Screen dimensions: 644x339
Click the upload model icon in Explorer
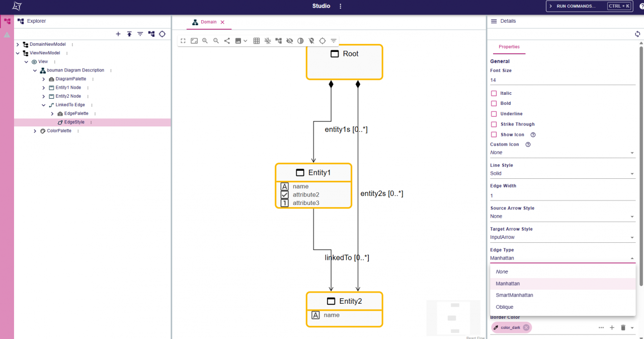pyautogui.click(x=129, y=34)
